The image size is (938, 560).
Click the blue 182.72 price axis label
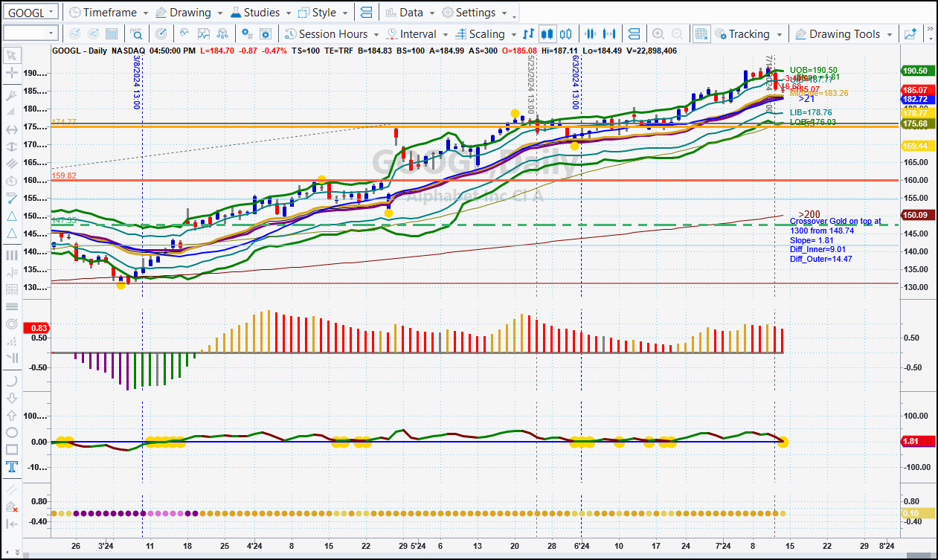click(918, 99)
